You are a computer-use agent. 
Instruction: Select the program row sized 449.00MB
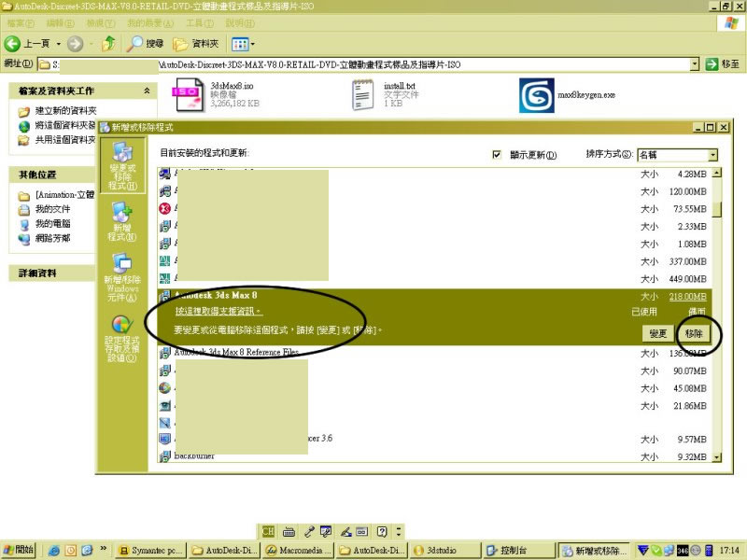pyautogui.click(x=434, y=278)
